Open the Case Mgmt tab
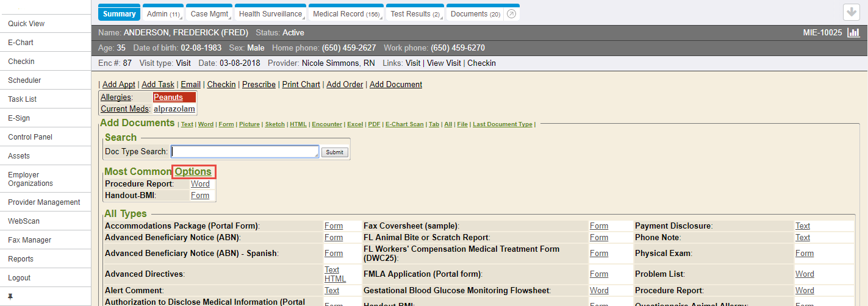This screenshot has width=868, height=306. 209,13
